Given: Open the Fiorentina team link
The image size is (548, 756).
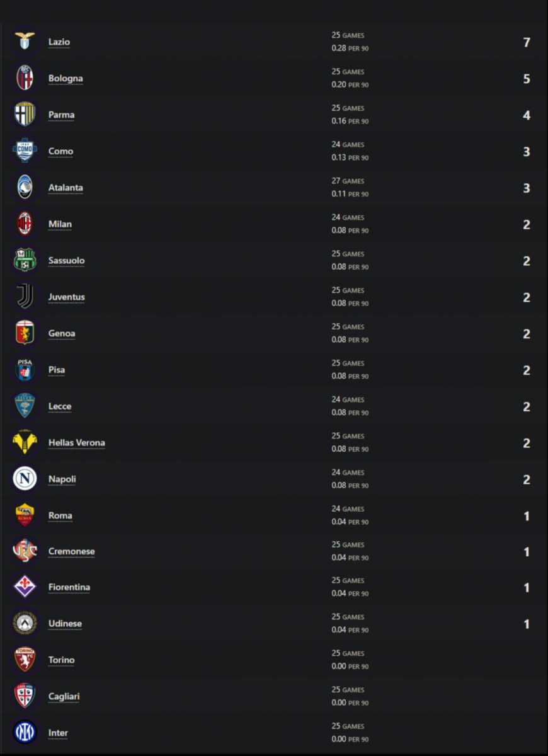Looking at the screenshot, I should point(69,587).
